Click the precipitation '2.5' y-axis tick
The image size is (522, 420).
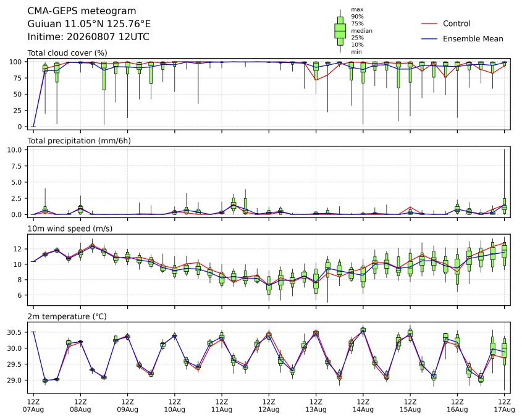pyautogui.click(x=17, y=198)
